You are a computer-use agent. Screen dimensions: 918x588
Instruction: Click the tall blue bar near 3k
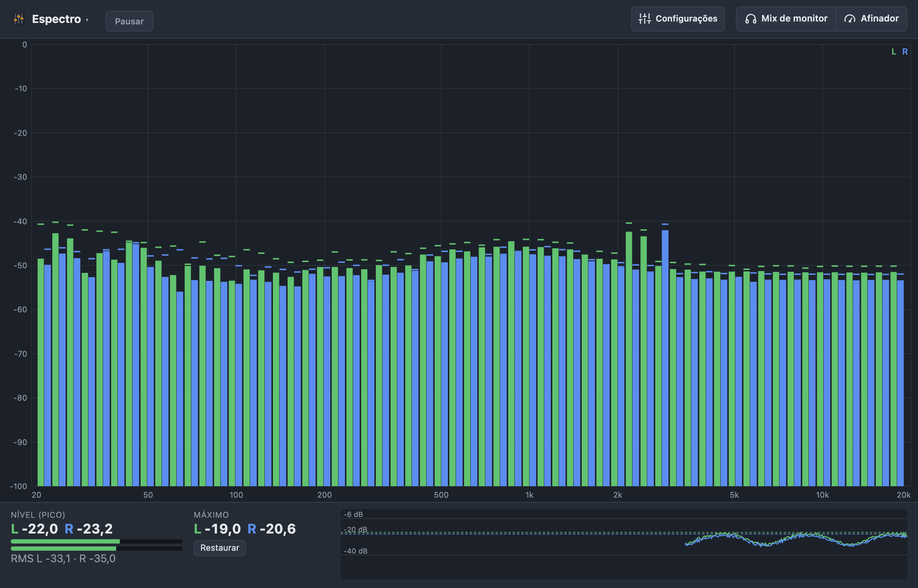tap(665, 358)
